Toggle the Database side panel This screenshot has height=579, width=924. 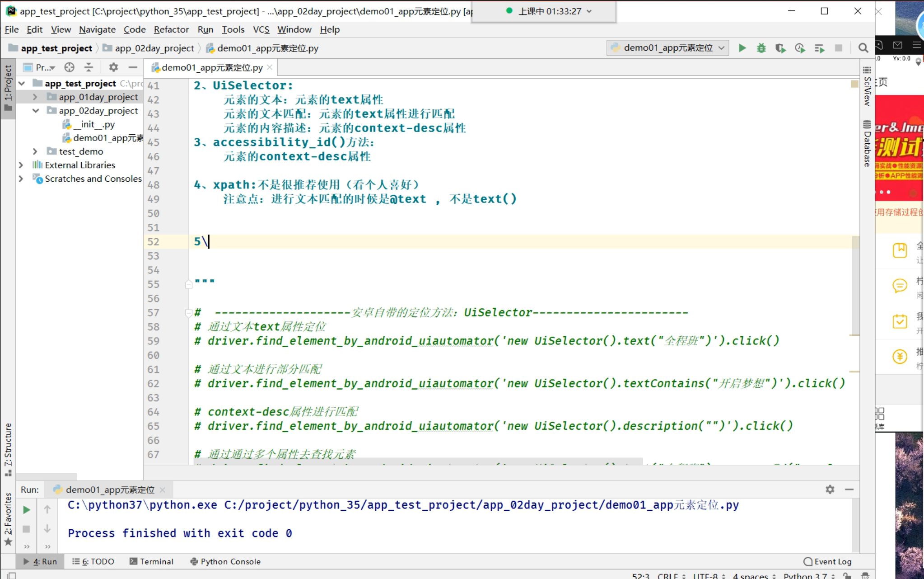pyautogui.click(x=867, y=144)
